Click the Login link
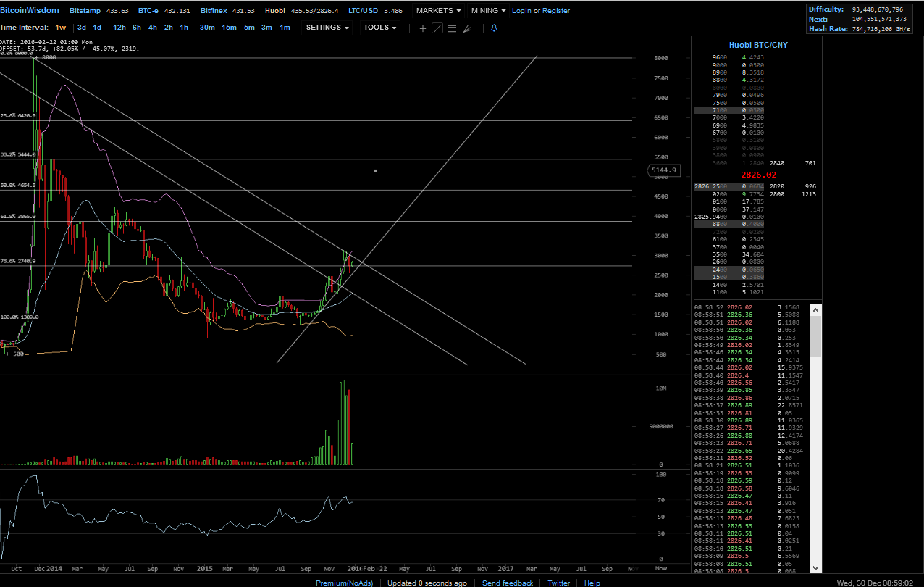This screenshot has height=587, width=924. (521, 11)
